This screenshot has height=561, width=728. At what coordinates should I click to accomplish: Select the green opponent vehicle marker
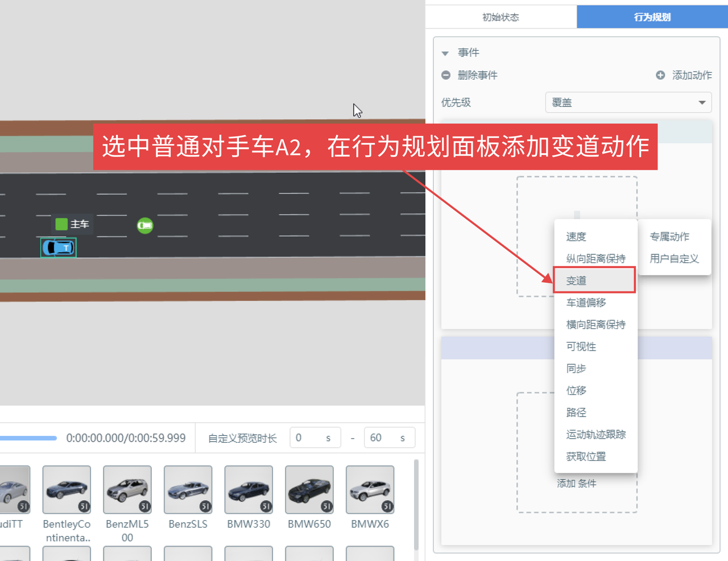tap(145, 226)
